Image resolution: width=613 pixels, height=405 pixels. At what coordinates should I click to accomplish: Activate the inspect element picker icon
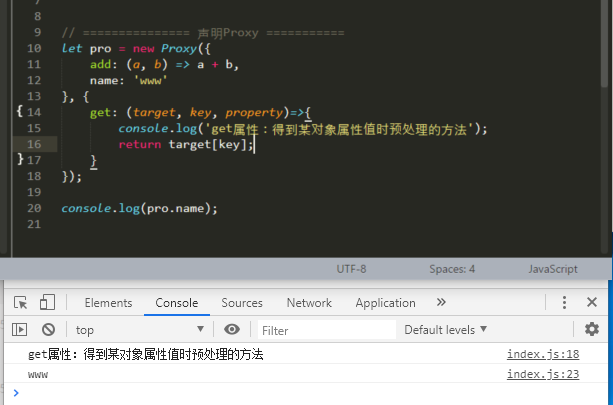click(20, 303)
